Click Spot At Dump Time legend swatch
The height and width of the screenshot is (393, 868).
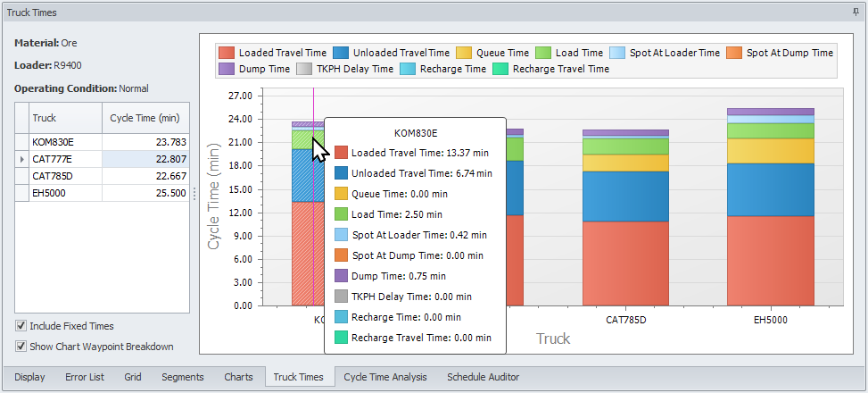[734, 53]
